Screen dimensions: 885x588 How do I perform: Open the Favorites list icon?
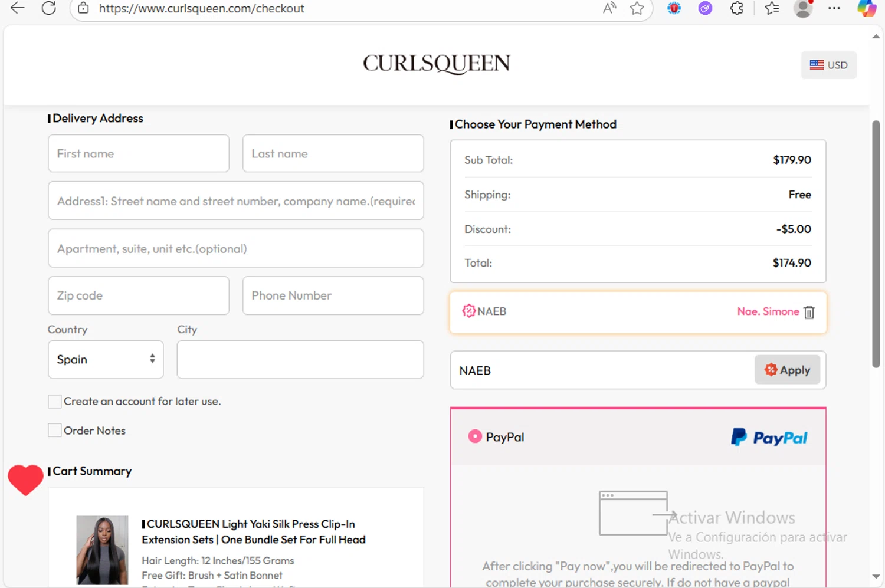tap(772, 8)
